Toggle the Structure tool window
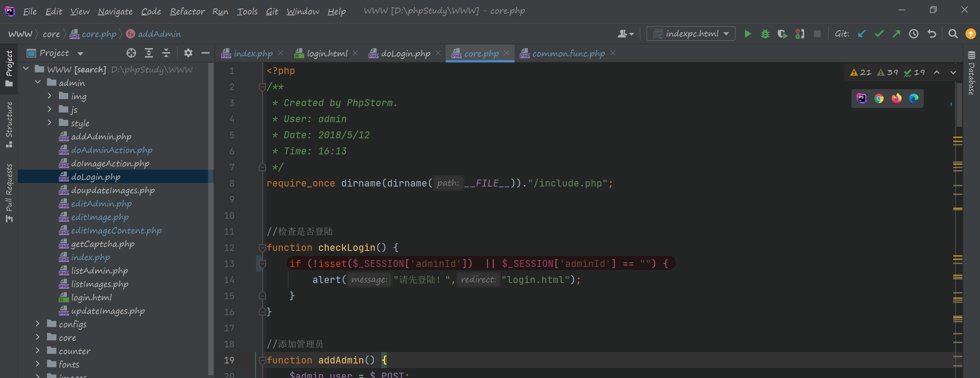This screenshot has height=378, width=980. pyautogui.click(x=9, y=124)
